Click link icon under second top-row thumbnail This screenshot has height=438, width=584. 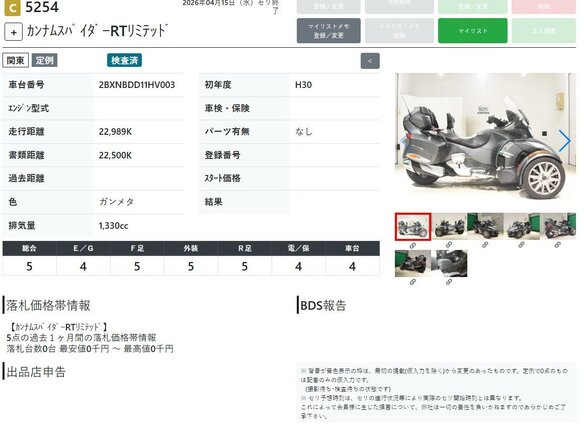coord(449,245)
